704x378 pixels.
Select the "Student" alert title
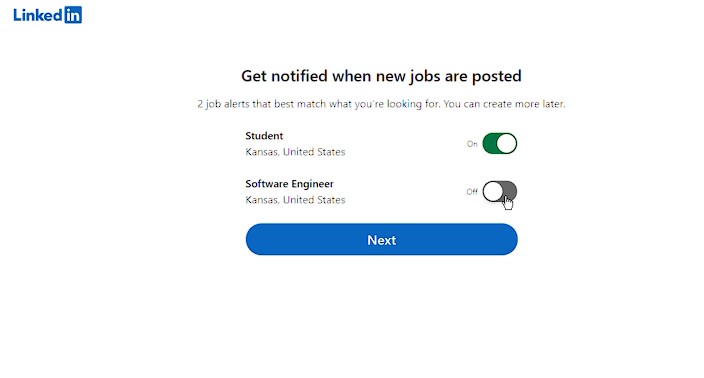pos(264,136)
